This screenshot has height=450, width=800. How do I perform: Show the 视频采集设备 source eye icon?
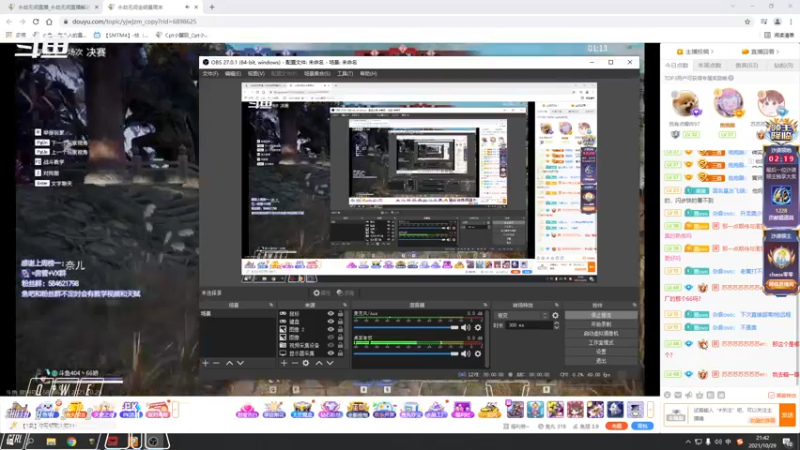[331, 345]
